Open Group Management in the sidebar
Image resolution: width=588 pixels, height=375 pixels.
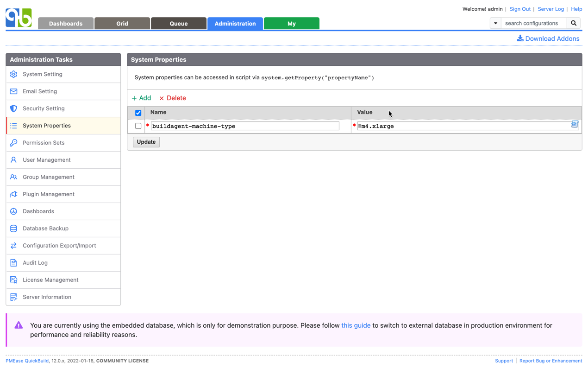pos(63,177)
